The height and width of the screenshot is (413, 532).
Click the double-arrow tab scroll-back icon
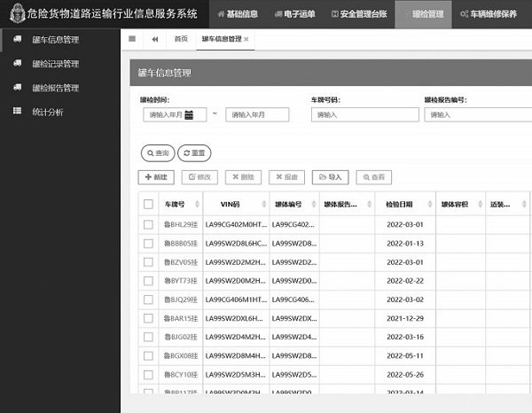click(155, 39)
